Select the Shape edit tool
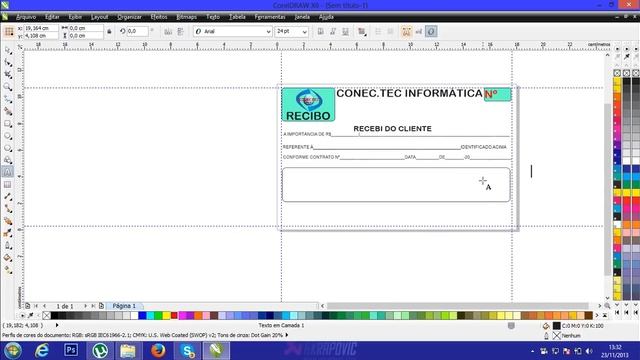The image size is (640, 360). (8, 62)
